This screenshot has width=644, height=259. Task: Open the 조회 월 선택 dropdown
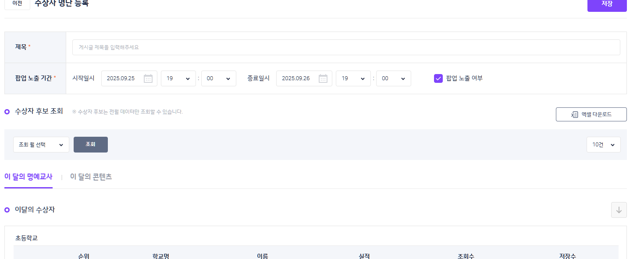41,145
